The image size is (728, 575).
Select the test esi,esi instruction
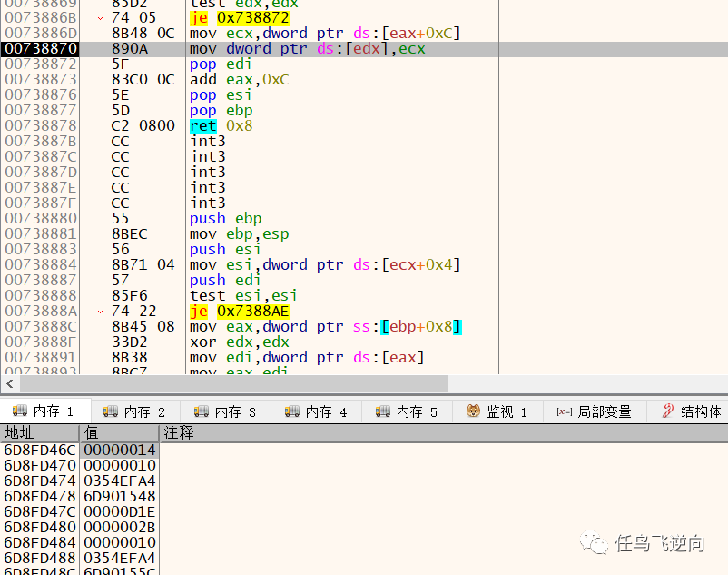pos(244,296)
